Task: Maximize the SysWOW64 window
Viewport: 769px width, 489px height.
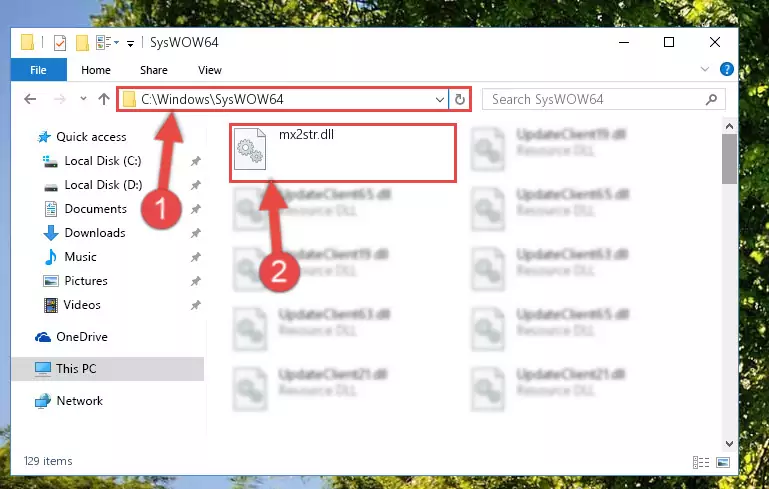Action: point(668,43)
